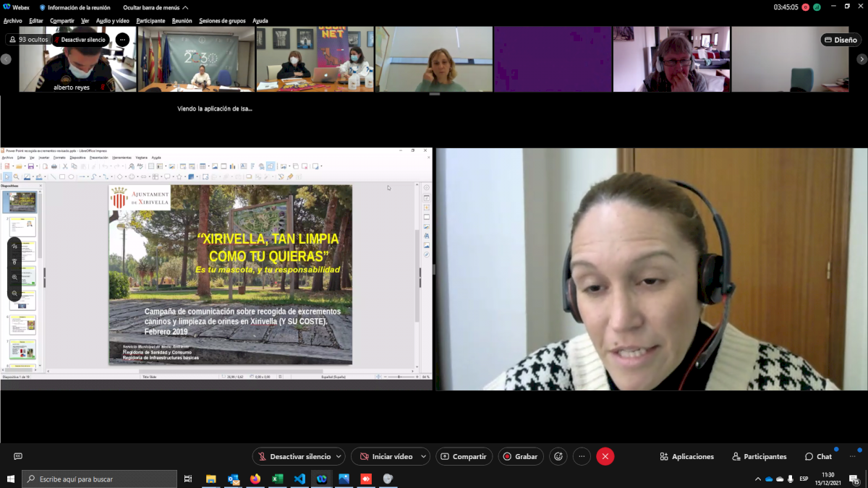Collapse menu bar via Ocultar barra de menús
Image resolution: width=868 pixels, height=488 pixels.
coord(155,7)
